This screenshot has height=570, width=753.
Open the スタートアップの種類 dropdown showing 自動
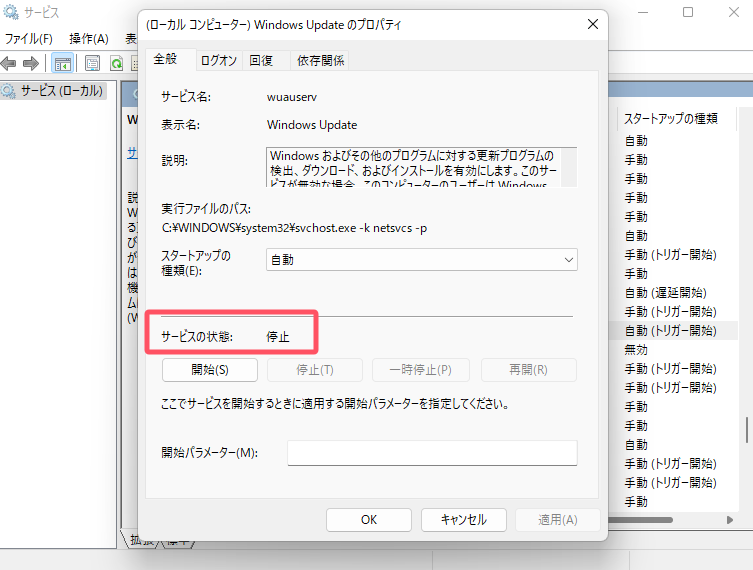click(422, 260)
